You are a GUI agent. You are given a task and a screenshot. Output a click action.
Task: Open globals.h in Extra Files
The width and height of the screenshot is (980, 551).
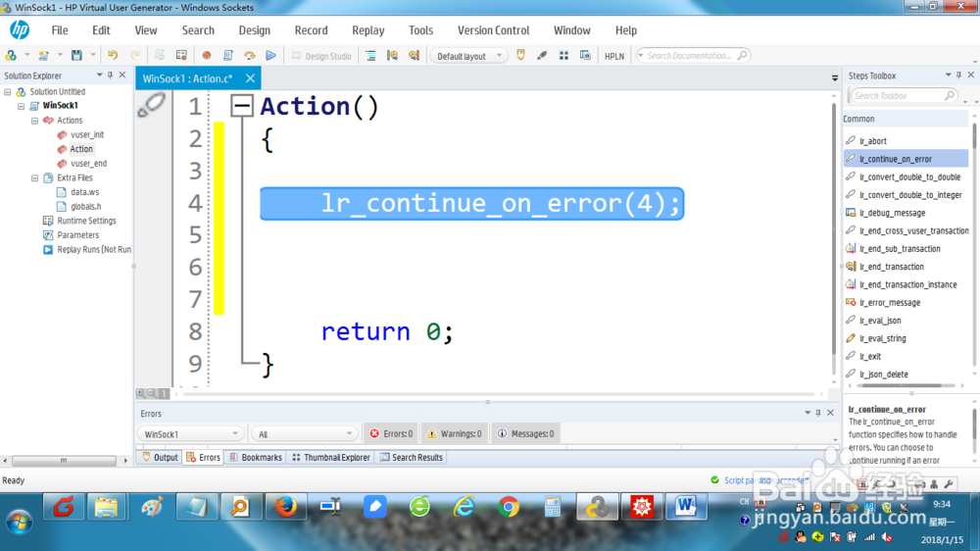pos(85,207)
